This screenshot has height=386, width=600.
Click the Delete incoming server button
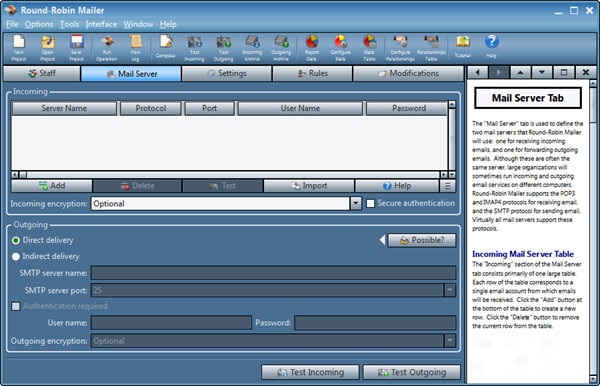(x=137, y=186)
